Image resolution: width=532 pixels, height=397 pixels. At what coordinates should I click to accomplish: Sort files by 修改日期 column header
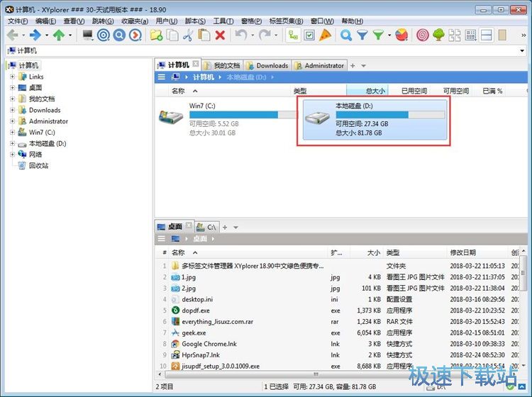pyautogui.click(x=477, y=252)
